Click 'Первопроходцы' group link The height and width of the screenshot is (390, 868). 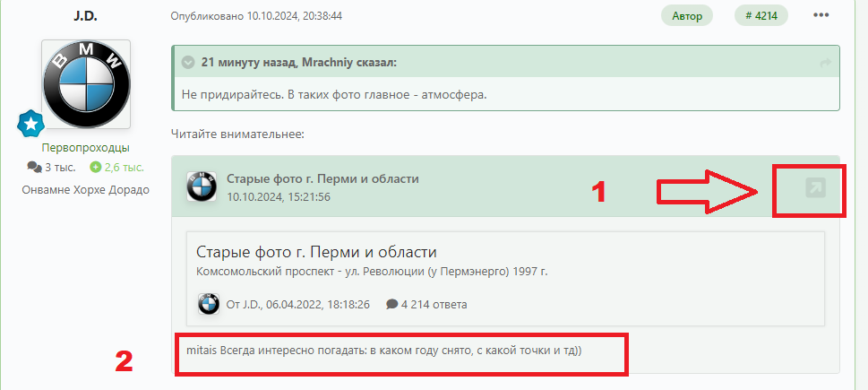[86, 148]
